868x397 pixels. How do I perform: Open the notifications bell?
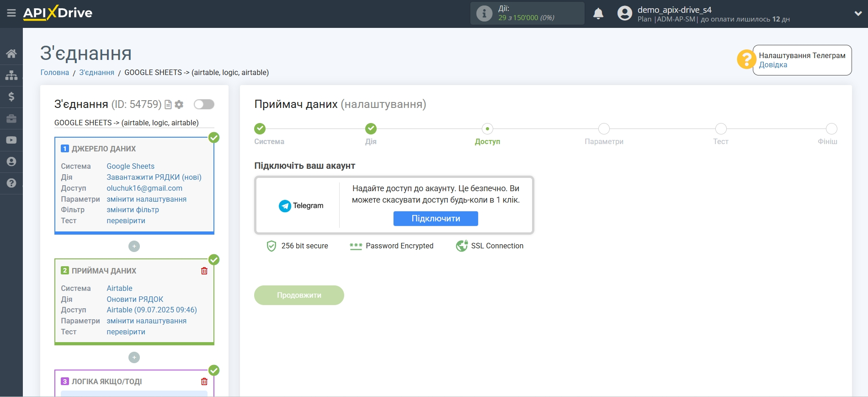pos(598,14)
